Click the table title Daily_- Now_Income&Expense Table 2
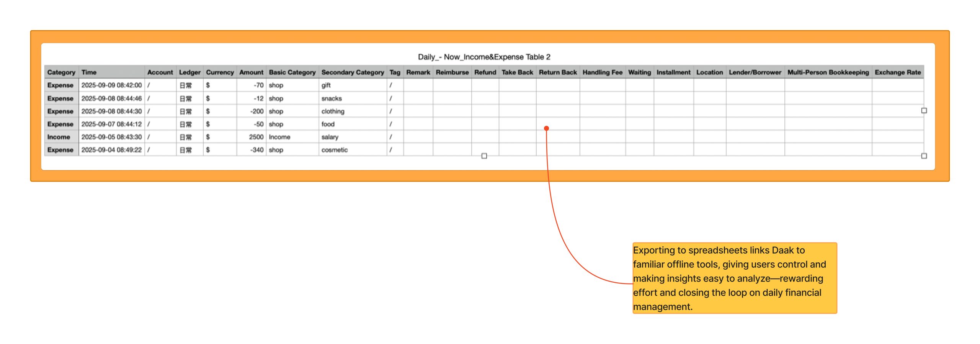The width and height of the screenshot is (980, 344). (484, 57)
